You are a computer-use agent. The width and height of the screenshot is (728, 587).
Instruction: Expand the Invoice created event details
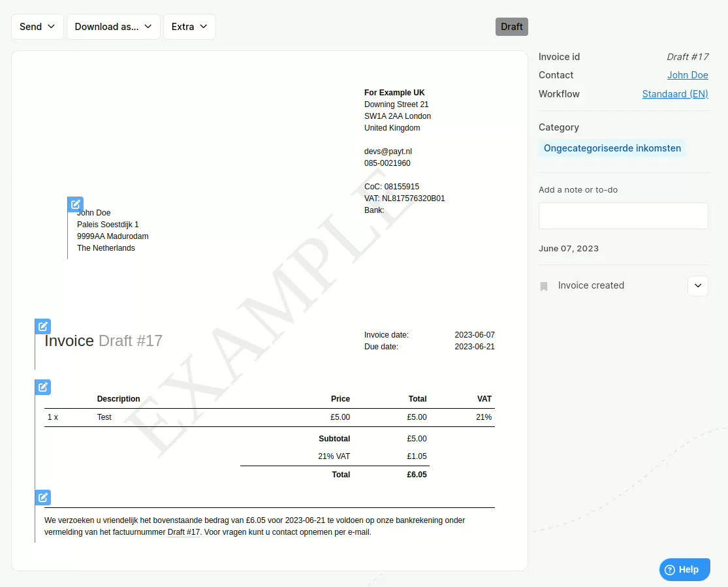[697, 285]
